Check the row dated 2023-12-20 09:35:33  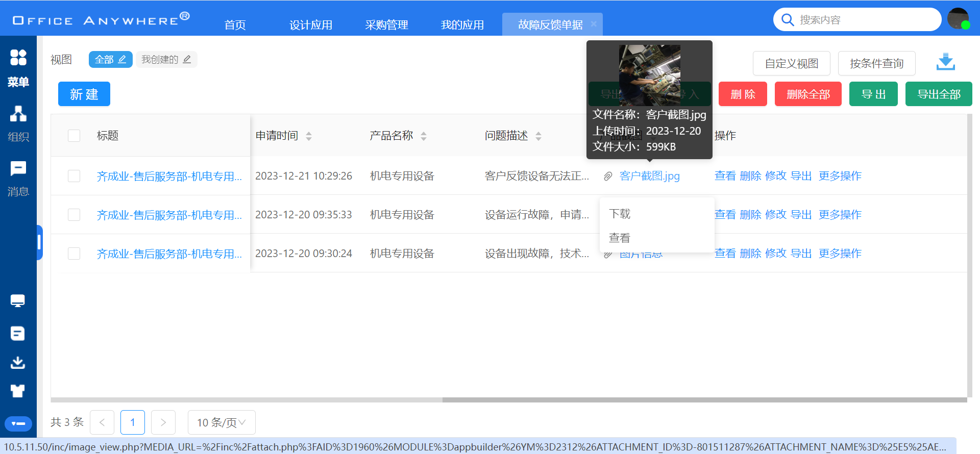(74, 215)
